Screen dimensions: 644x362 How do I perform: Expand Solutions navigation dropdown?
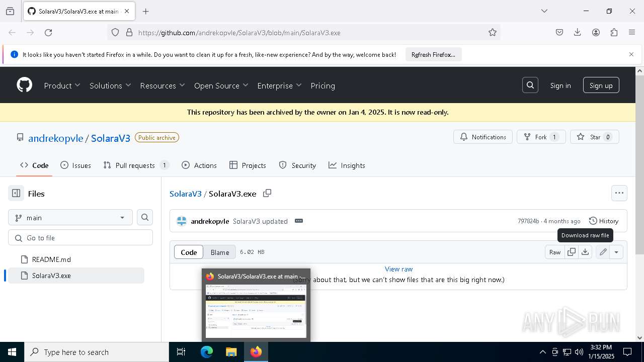click(110, 85)
